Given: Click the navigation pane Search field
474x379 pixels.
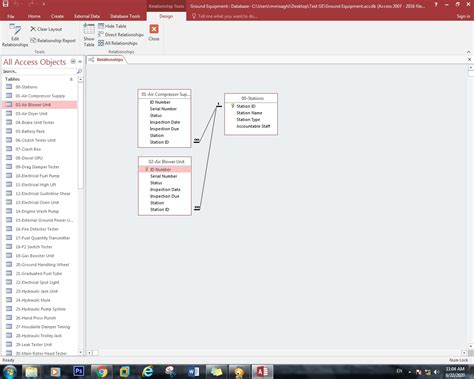Looking at the screenshot, I should [39, 71].
